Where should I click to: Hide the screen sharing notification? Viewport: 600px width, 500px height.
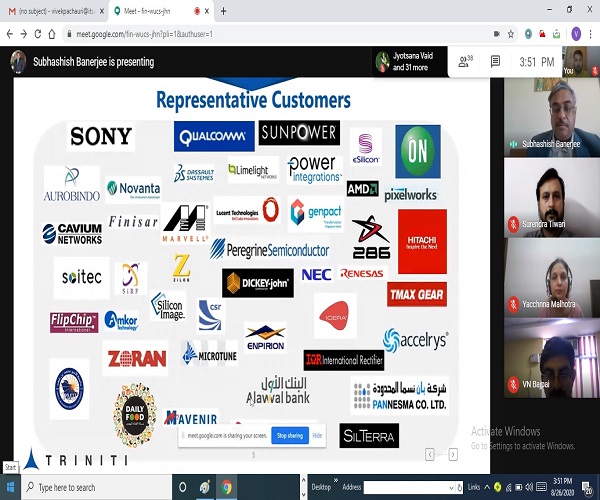tap(317, 435)
